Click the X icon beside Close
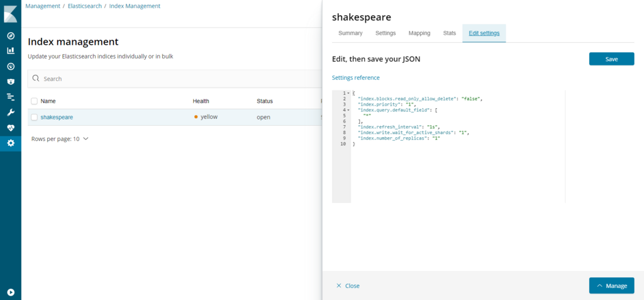This screenshot has height=300, width=644. pos(338,286)
